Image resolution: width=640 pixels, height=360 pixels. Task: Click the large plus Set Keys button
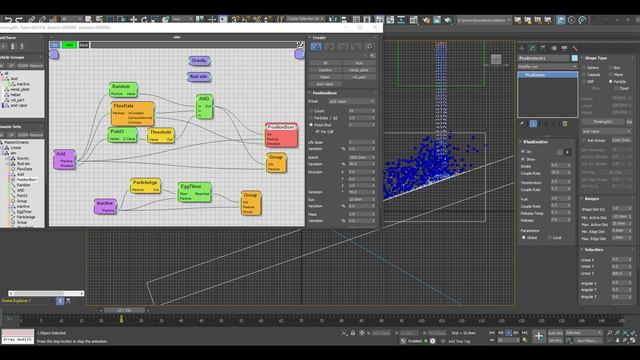tap(539, 336)
